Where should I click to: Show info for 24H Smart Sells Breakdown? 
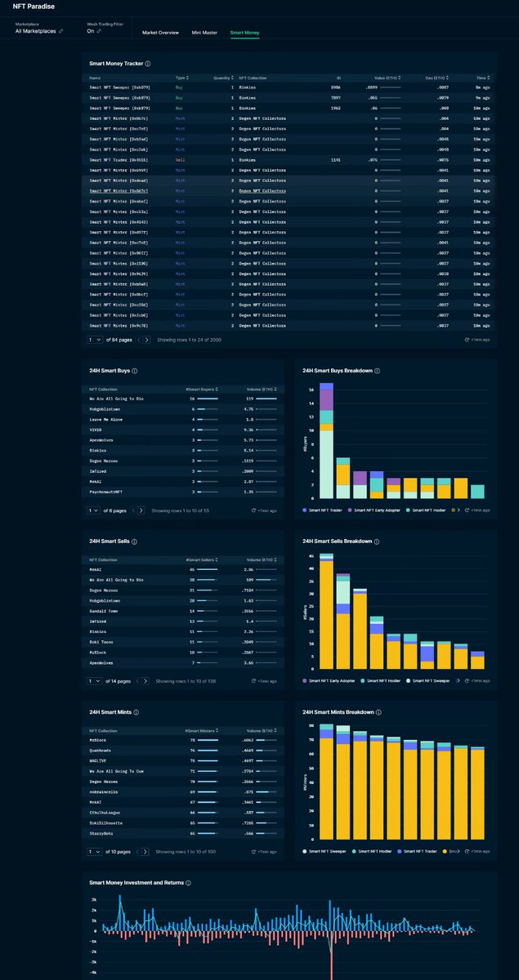tap(376, 541)
